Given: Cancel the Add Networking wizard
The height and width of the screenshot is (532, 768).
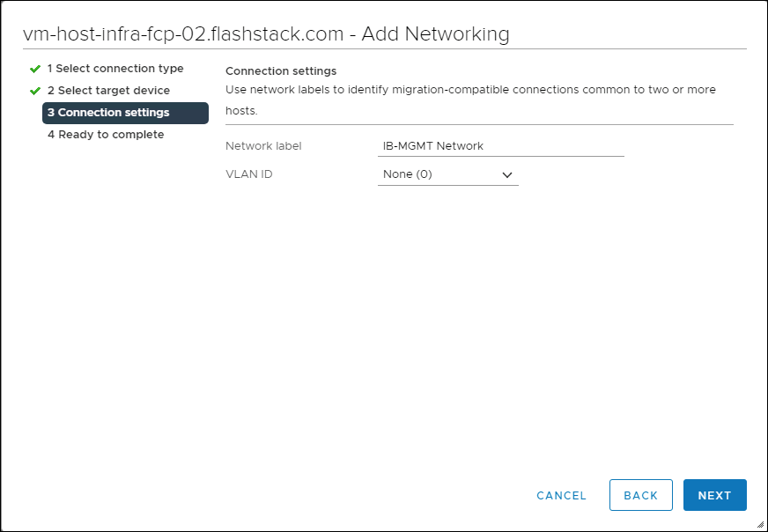Looking at the screenshot, I should [x=561, y=495].
